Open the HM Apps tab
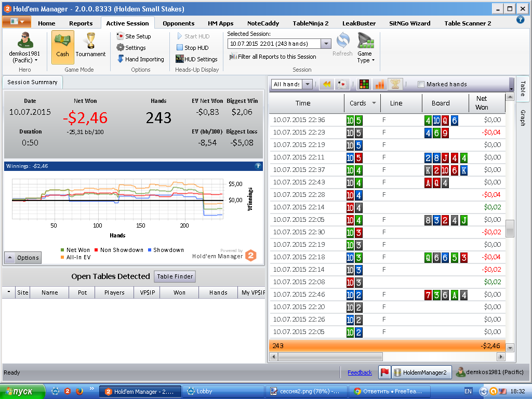This screenshot has width=532, height=399. coord(220,23)
